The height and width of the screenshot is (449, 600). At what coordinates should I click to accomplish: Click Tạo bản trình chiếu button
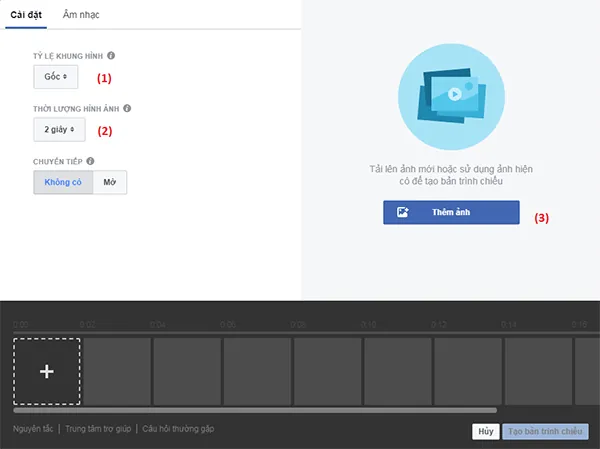click(545, 431)
